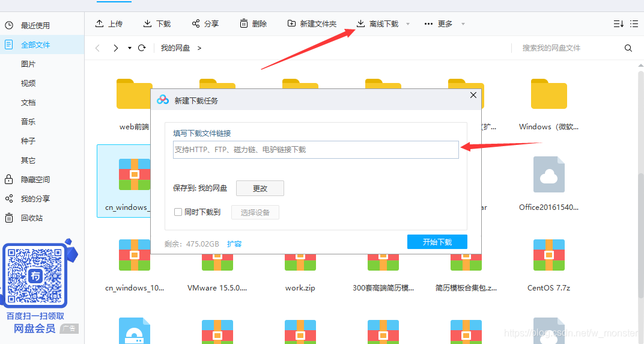This screenshot has width=644, height=344.
Task: Open the 更多 more options menu
Action: click(438, 24)
